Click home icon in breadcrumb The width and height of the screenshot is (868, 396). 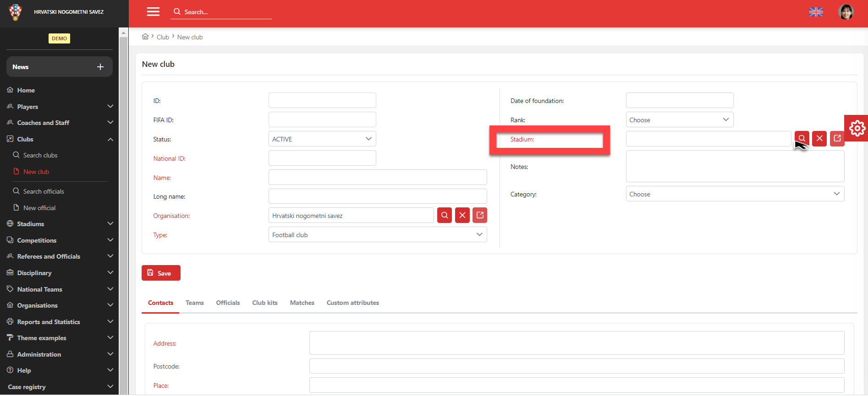tap(145, 37)
